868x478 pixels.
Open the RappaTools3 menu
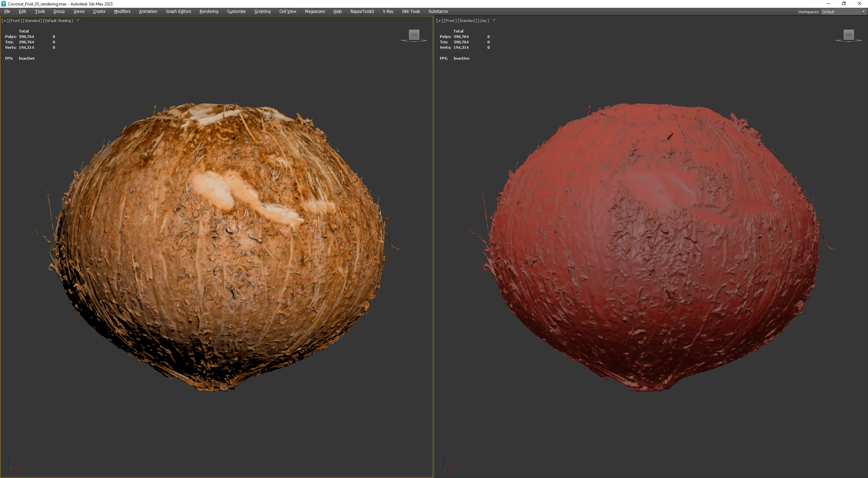(x=361, y=11)
